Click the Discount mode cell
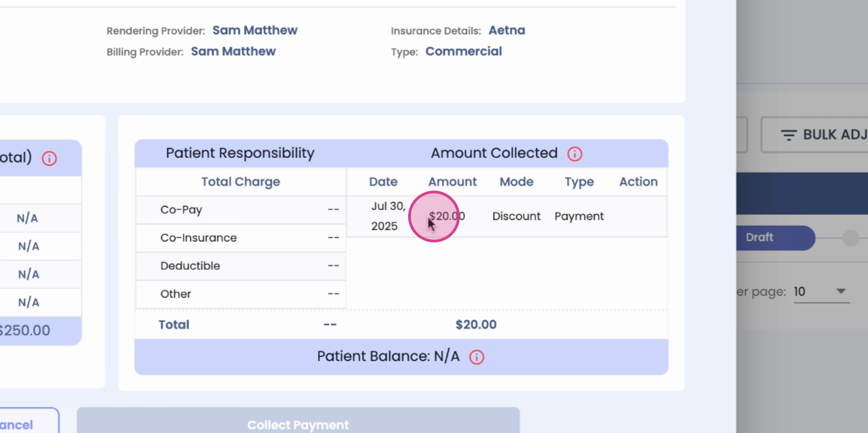The height and width of the screenshot is (433, 868). click(x=516, y=216)
